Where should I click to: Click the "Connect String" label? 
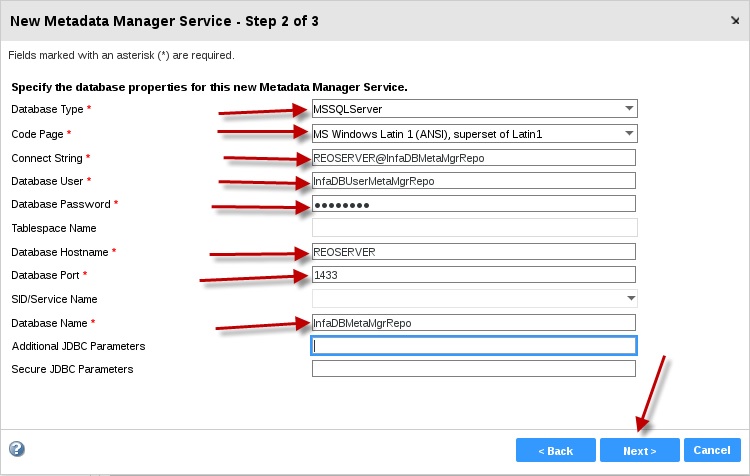[x=47, y=158]
